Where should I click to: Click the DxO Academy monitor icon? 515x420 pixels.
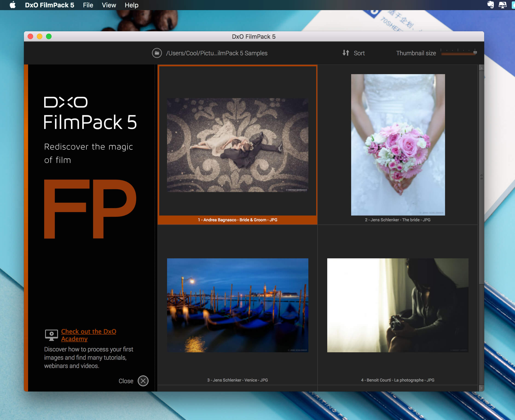(52, 335)
